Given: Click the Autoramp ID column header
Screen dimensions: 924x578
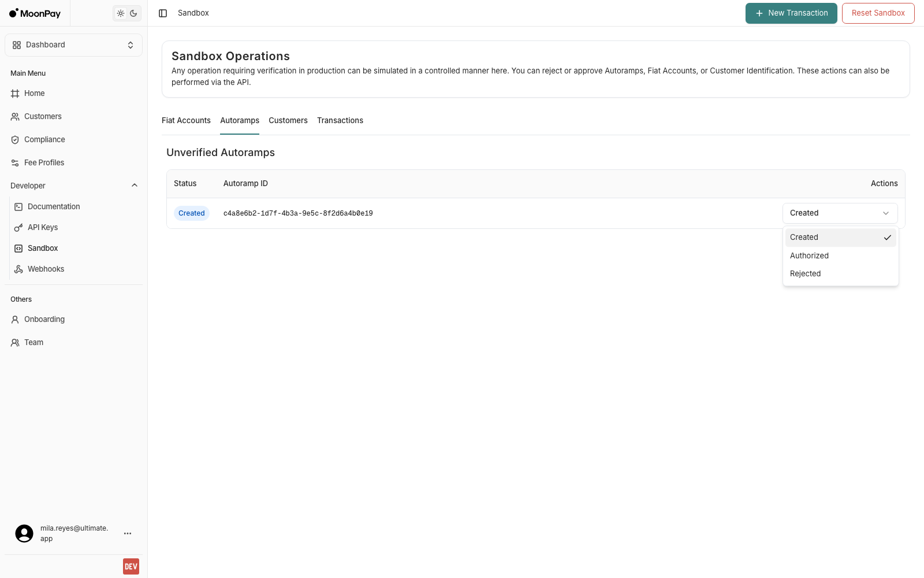Looking at the screenshot, I should 245,184.
